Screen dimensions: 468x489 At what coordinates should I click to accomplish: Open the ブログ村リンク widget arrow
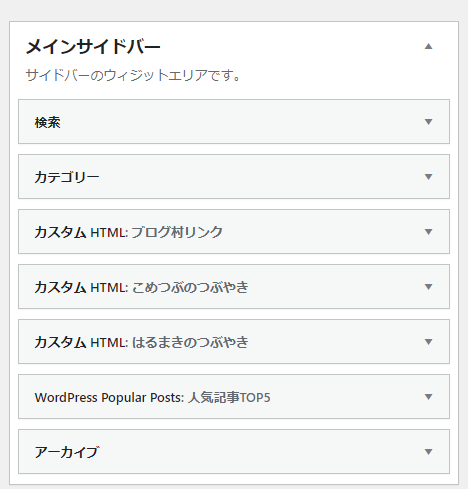point(428,232)
